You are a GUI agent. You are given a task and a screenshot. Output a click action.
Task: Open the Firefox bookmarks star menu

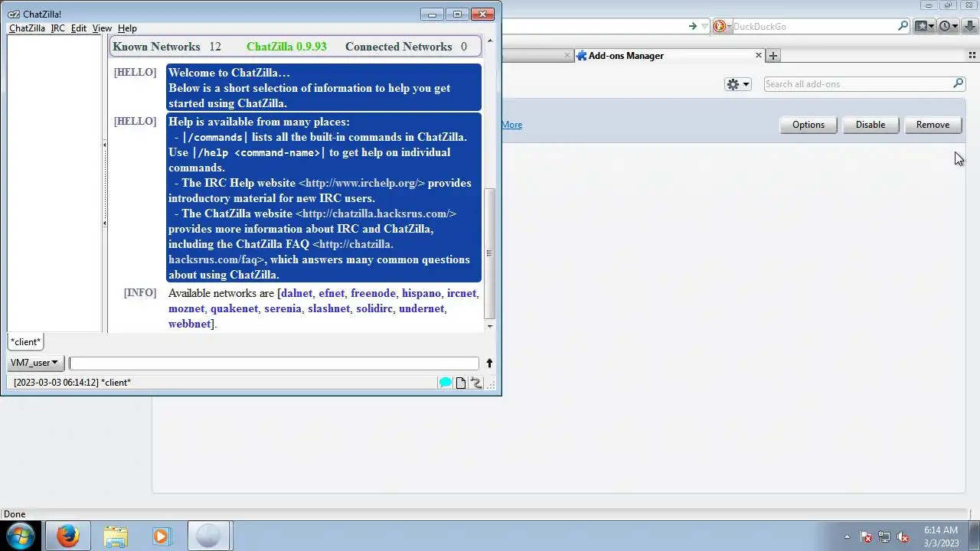pos(925,26)
